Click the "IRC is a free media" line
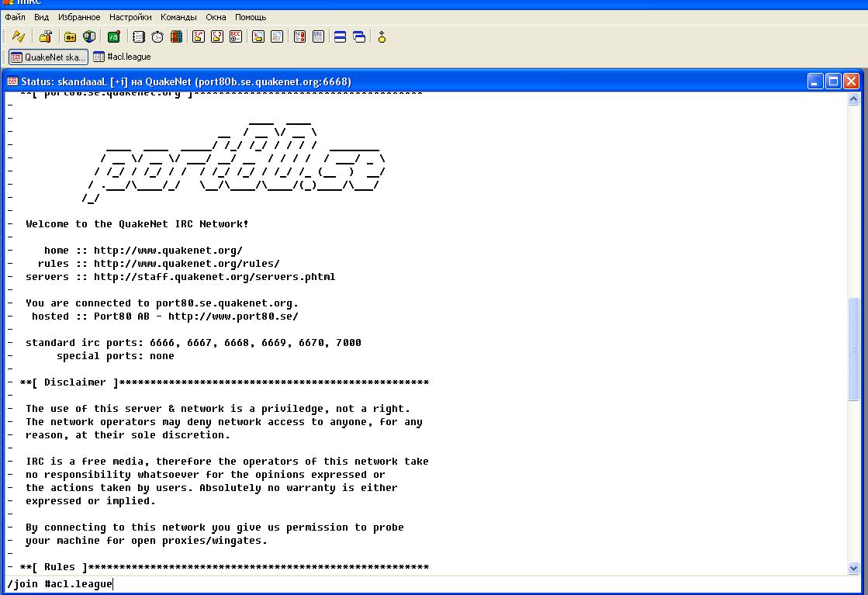 [x=227, y=462]
